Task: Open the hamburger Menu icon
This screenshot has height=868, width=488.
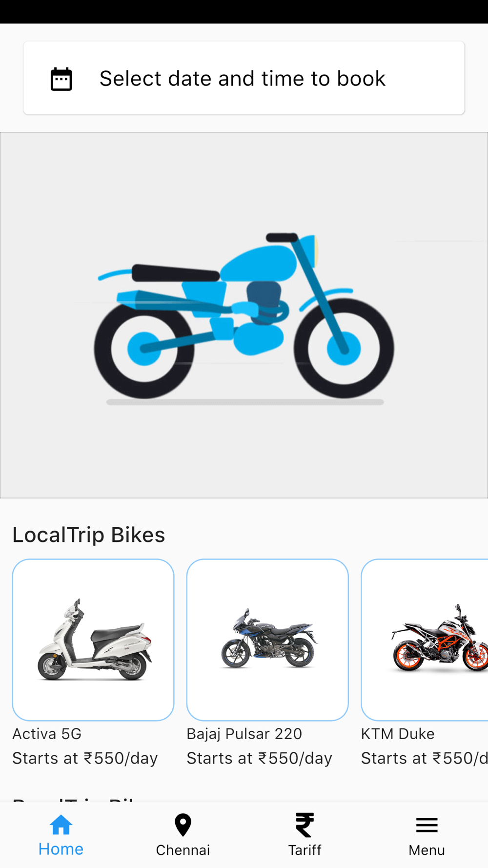Action: 427,825
